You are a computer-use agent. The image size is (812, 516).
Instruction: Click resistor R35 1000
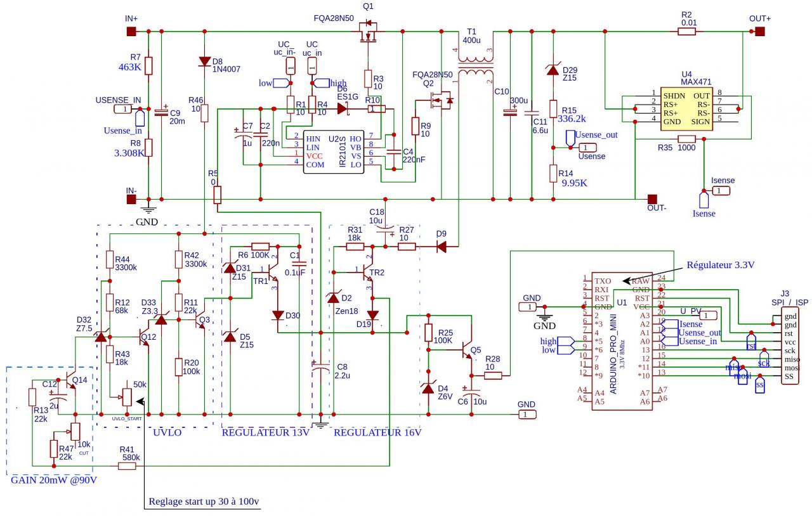tap(686, 139)
